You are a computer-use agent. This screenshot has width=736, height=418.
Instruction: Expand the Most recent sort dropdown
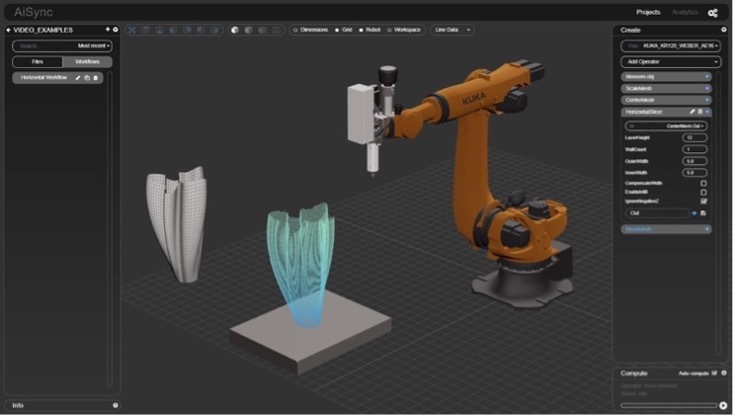tap(95, 46)
